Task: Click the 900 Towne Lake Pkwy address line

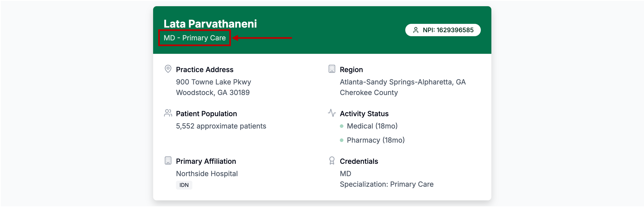Action: [x=213, y=82]
